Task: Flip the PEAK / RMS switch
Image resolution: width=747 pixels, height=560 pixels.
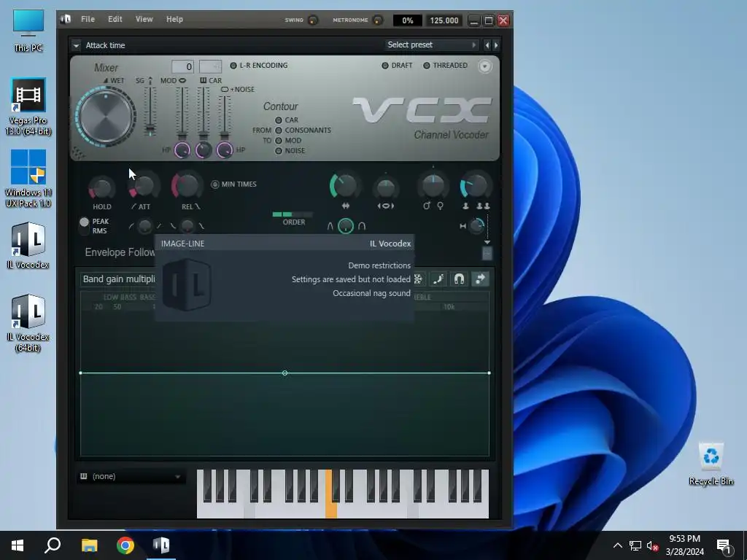Action: point(85,226)
